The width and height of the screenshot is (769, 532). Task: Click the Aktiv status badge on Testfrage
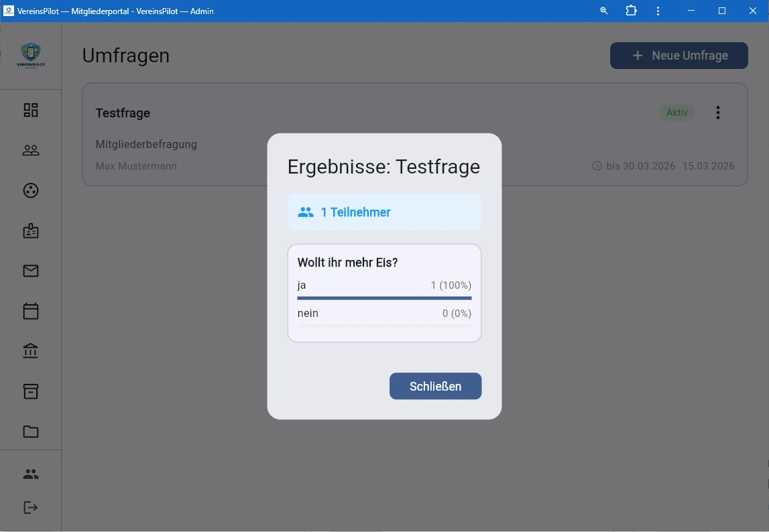click(x=677, y=113)
